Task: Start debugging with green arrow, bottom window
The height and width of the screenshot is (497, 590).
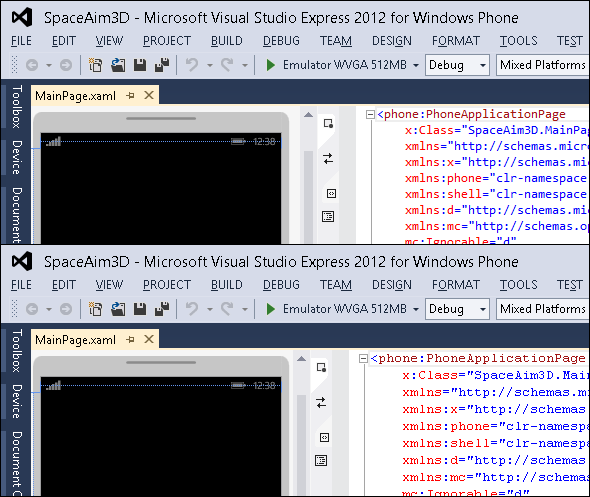Action: click(x=271, y=309)
